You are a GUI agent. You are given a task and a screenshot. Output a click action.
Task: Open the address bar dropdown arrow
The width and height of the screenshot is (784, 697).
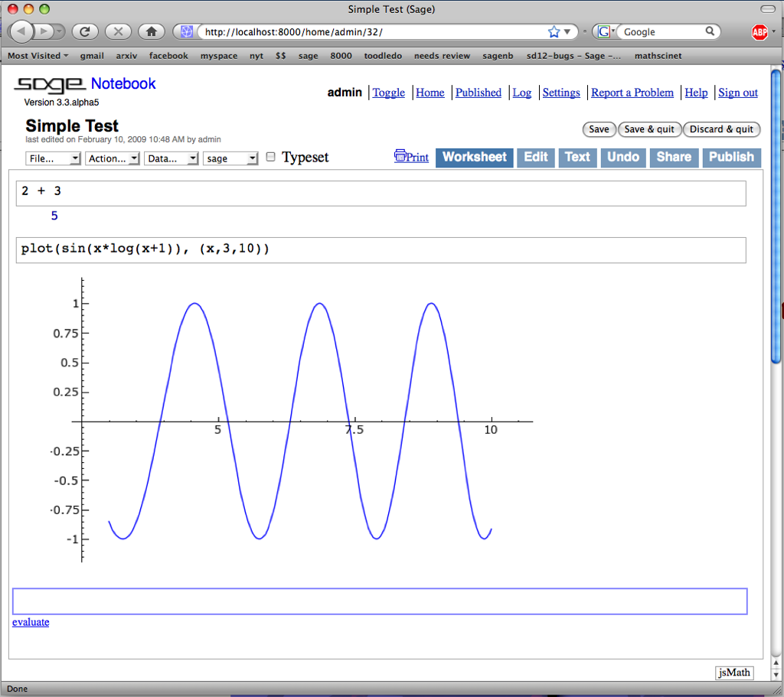(567, 32)
